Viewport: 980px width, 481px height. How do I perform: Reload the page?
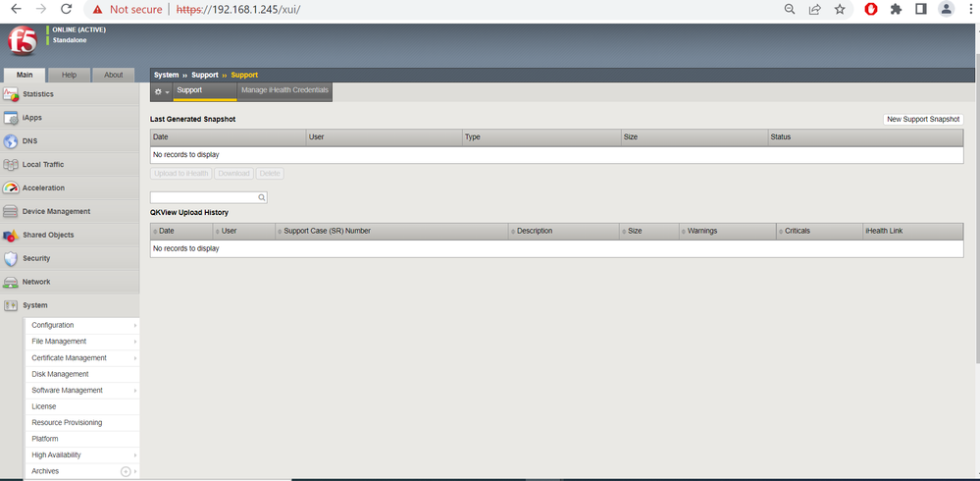(x=66, y=10)
